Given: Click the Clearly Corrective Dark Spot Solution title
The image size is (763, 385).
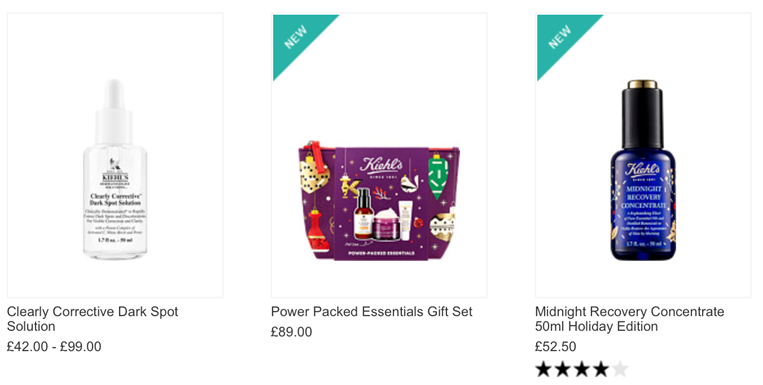Looking at the screenshot, I should [x=92, y=319].
